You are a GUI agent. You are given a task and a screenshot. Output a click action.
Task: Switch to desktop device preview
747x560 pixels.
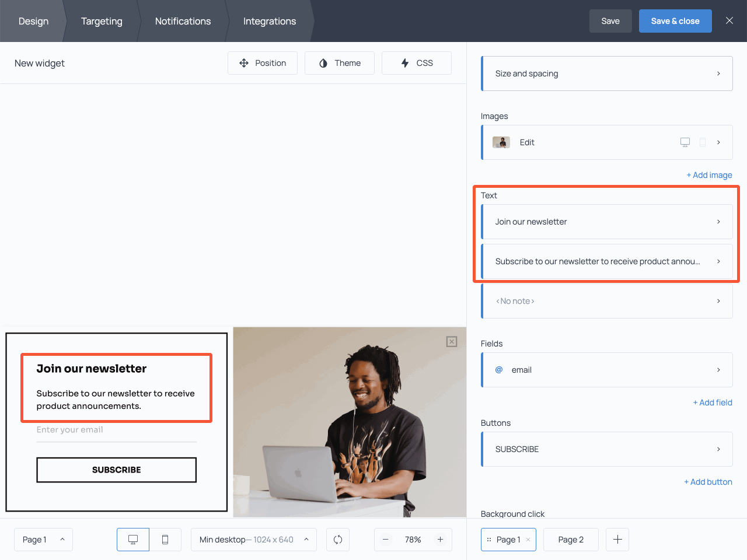tap(133, 540)
